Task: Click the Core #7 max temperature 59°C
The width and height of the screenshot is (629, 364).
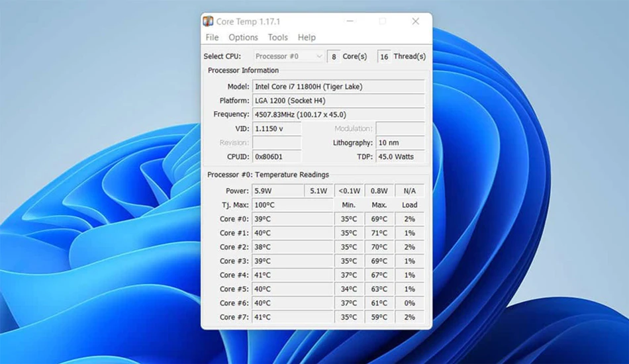Action: [x=379, y=317]
